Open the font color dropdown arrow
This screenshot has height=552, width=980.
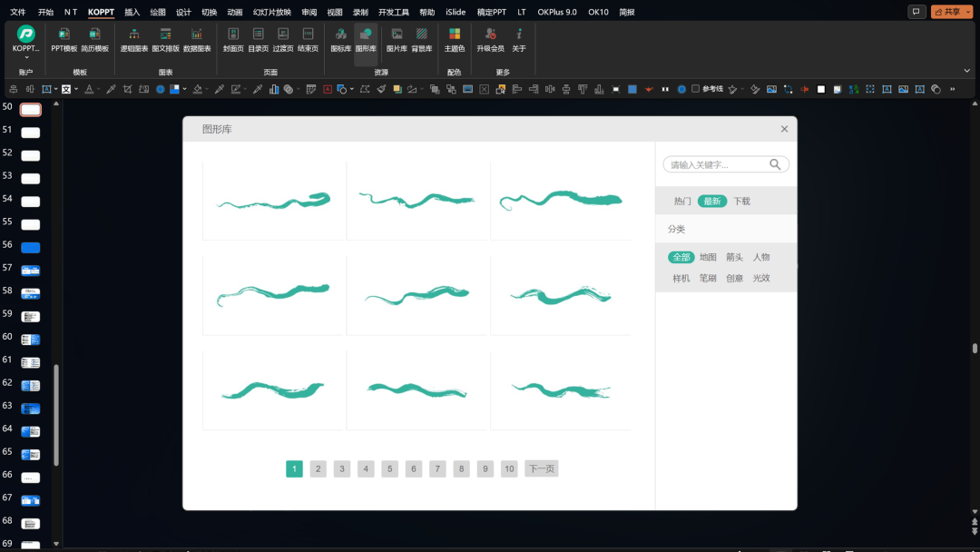coord(98,89)
